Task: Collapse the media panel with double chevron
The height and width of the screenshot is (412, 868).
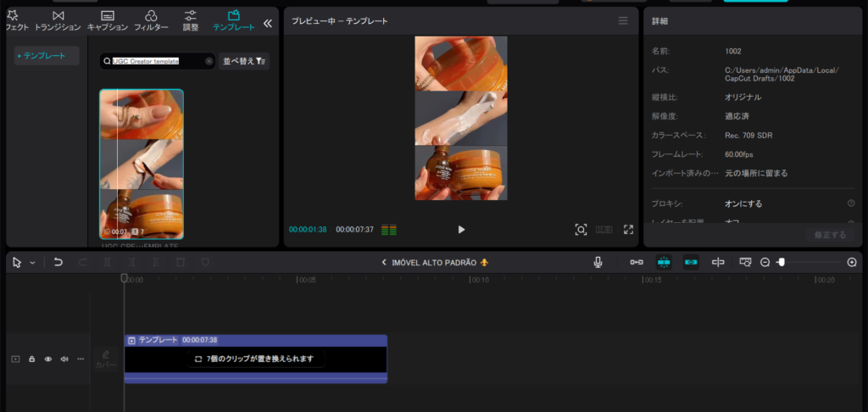Action: (267, 23)
